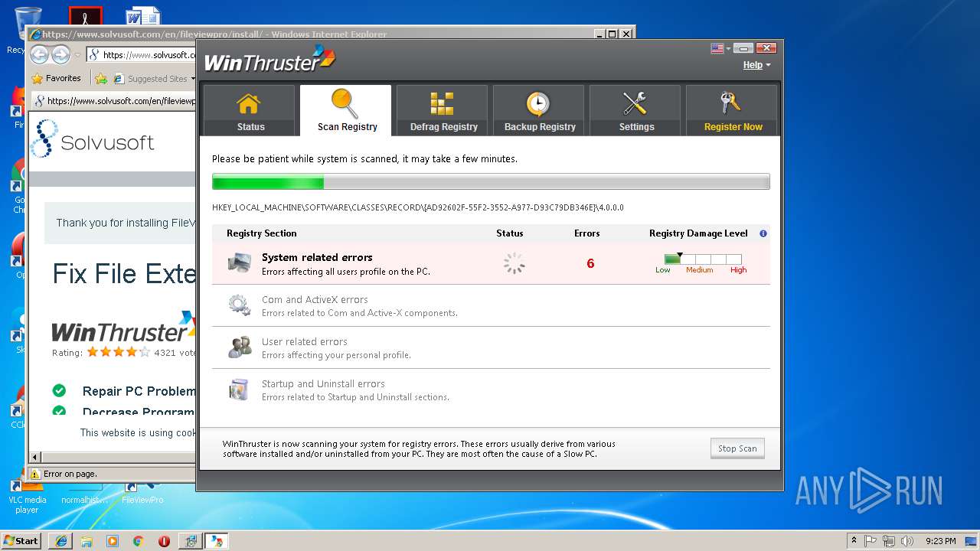Click the Repair PC Problems checkmark icon

59,390
